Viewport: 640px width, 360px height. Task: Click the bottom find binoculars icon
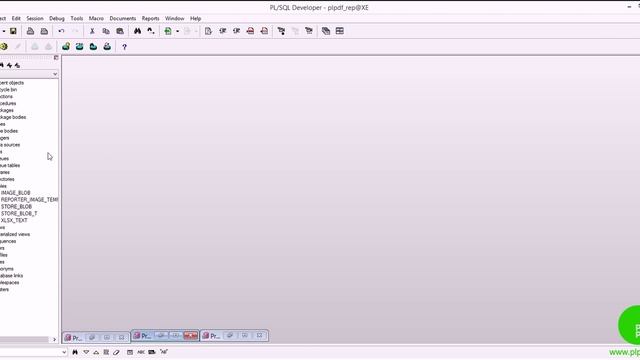click(75, 352)
